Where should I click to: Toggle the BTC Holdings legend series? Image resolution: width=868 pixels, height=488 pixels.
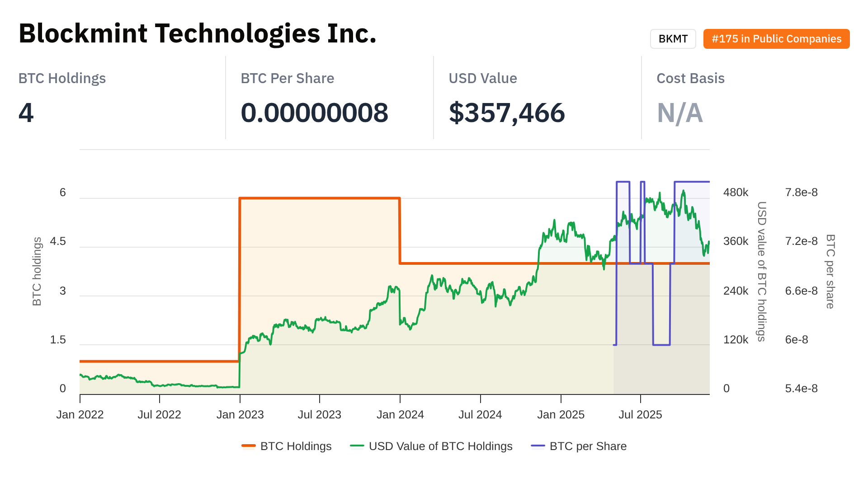click(296, 446)
